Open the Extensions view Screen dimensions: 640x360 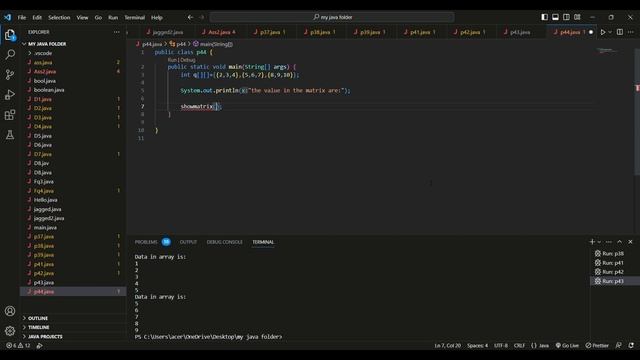(10, 115)
